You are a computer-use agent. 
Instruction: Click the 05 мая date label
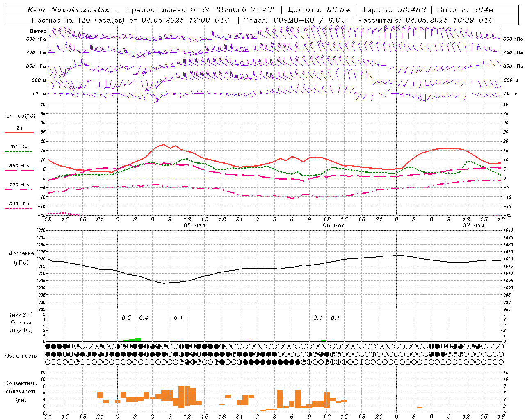(194, 226)
